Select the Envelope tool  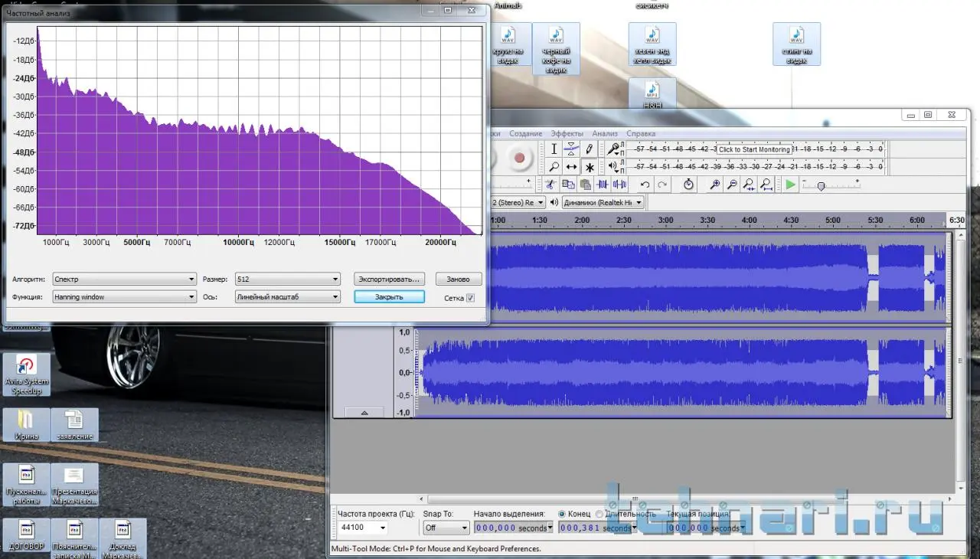click(x=571, y=149)
